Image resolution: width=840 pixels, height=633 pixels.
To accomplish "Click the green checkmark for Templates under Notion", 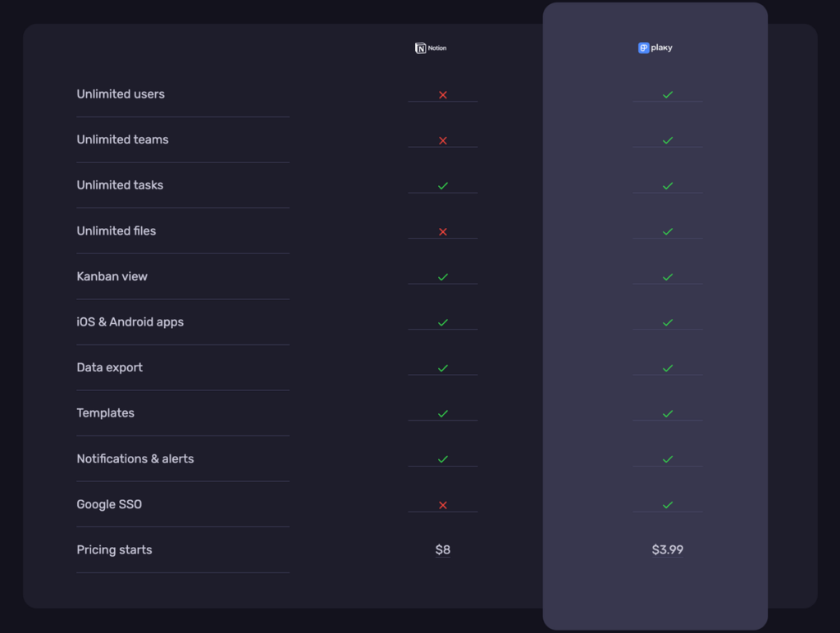I will click(443, 412).
